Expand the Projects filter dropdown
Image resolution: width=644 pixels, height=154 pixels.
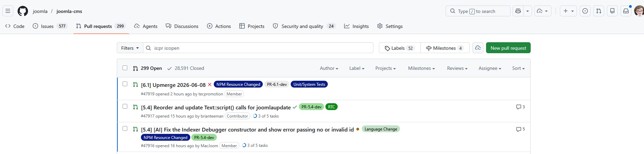[x=385, y=68]
